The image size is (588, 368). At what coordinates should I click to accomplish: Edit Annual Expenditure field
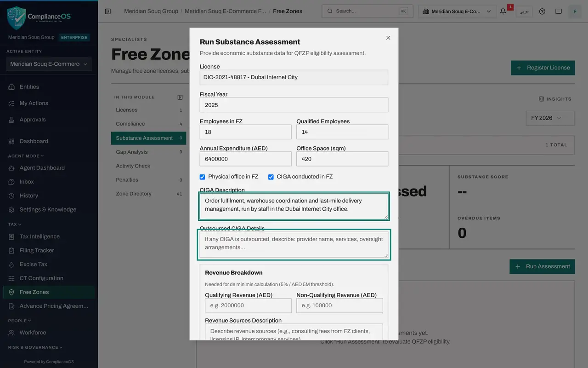(245, 159)
